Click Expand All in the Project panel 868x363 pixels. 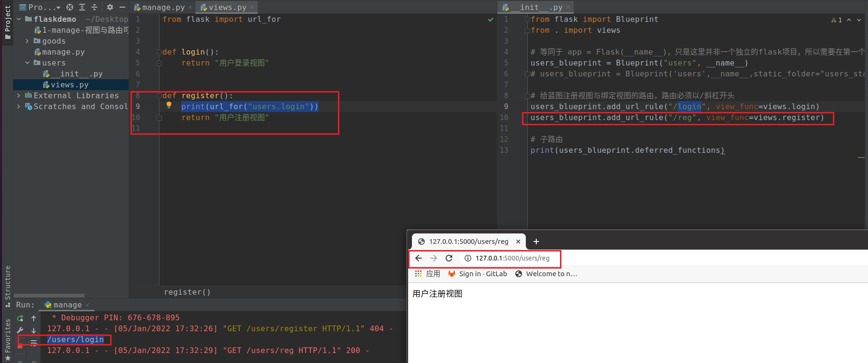[82, 7]
